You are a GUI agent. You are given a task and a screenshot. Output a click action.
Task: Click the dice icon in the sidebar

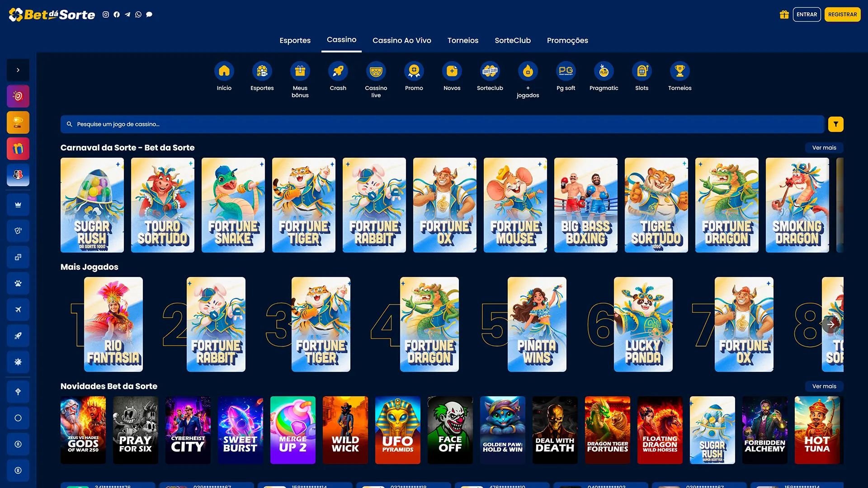(18, 257)
